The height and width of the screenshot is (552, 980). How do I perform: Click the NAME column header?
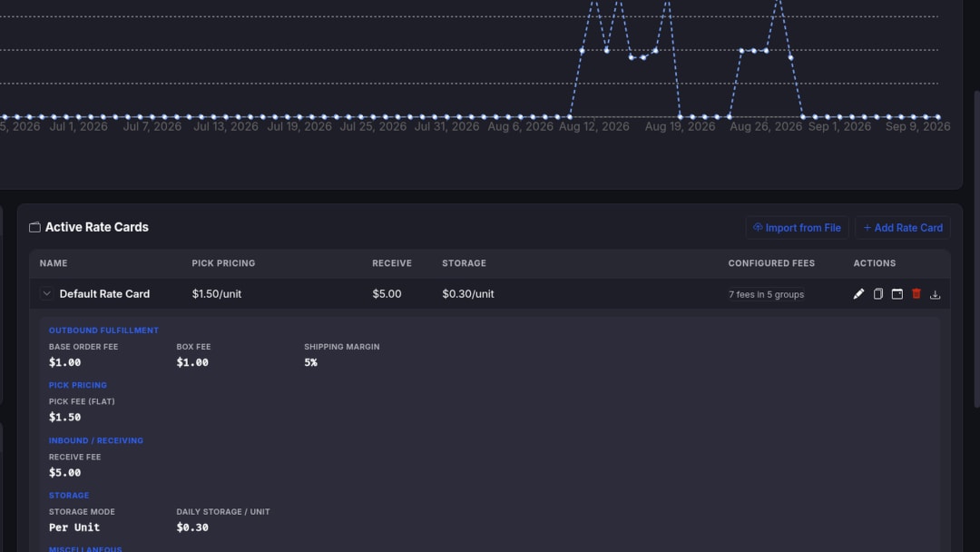pyautogui.click(x=54, y=263)
